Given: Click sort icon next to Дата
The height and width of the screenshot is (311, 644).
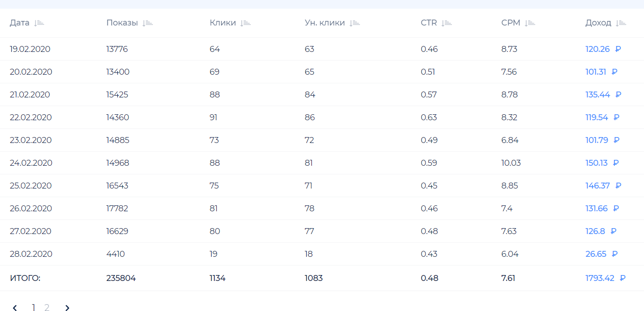Looking at the screenshot, I should pyautogui.click(x=39, y=23).
